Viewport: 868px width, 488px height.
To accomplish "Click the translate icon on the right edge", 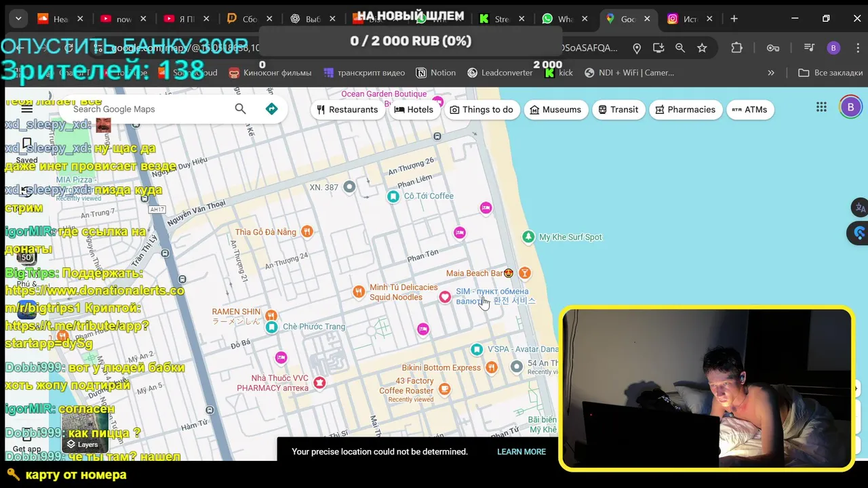I will [859, 208].
